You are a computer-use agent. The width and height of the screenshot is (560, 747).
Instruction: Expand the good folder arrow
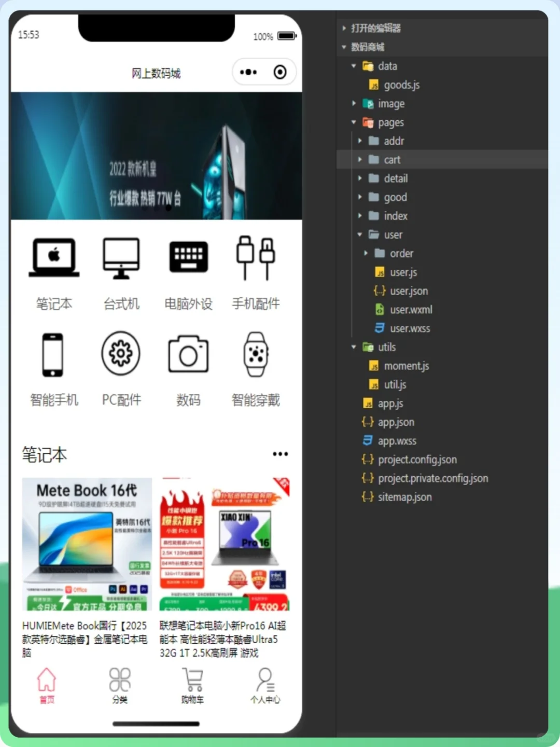[x=360, y=197]
